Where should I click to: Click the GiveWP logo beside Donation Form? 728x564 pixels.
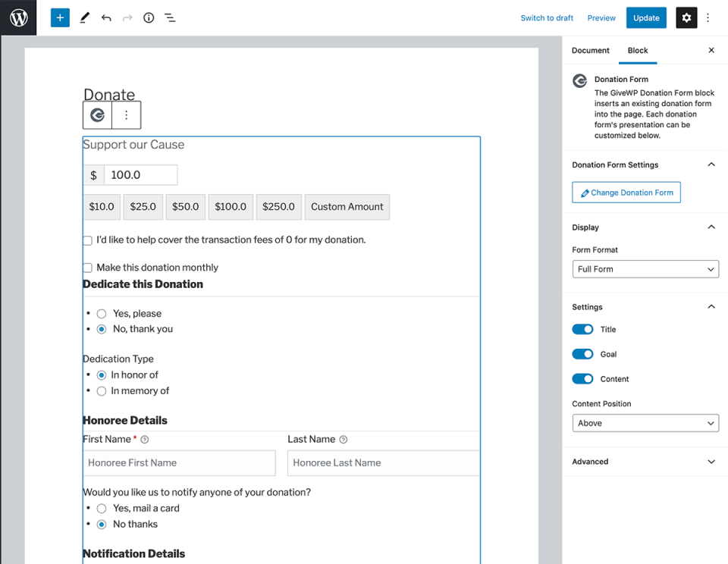[579, 81]
